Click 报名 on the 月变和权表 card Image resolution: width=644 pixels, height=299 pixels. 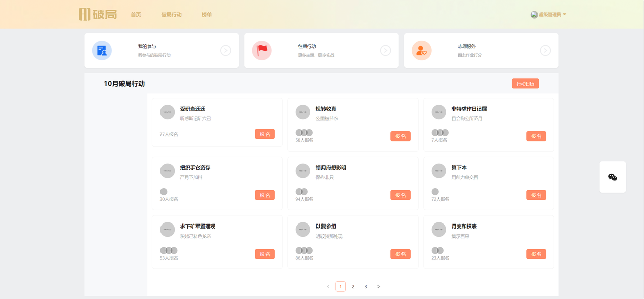click(536, 254)
